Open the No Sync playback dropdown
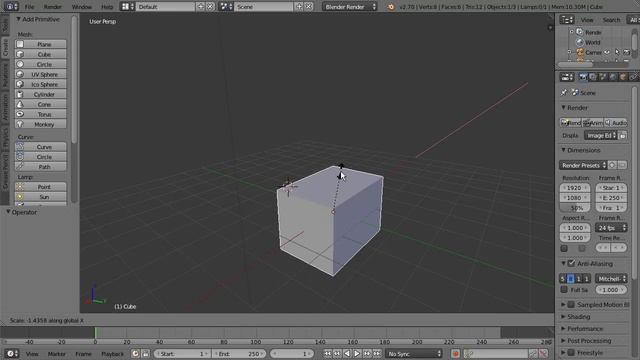640x360 pixels. (x=414, y=353)
